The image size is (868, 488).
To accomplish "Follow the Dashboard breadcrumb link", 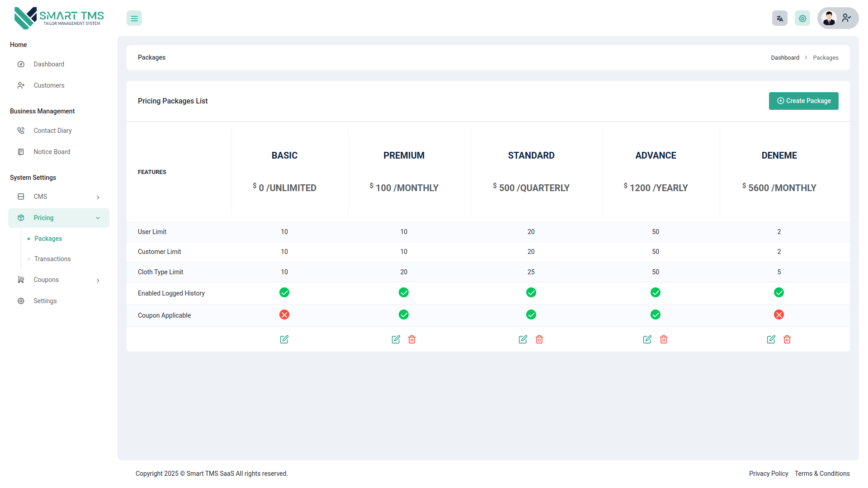I will (785, 57).
